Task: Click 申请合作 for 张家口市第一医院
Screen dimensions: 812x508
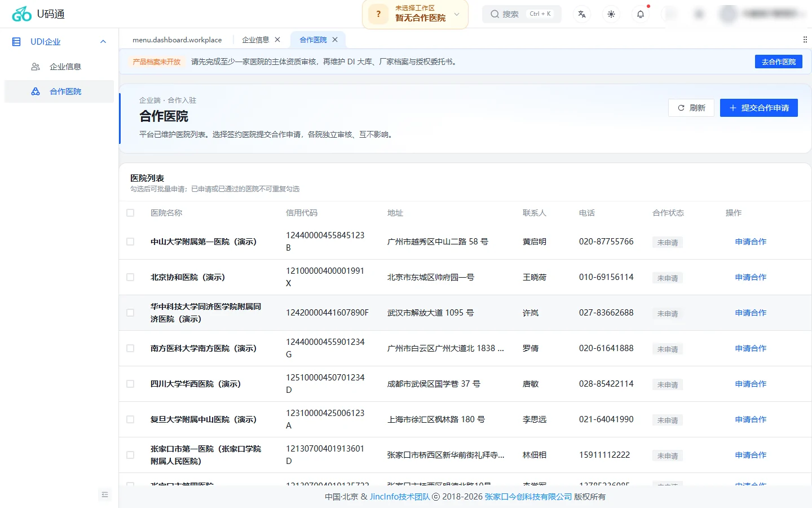Action: tap(751, 455)
